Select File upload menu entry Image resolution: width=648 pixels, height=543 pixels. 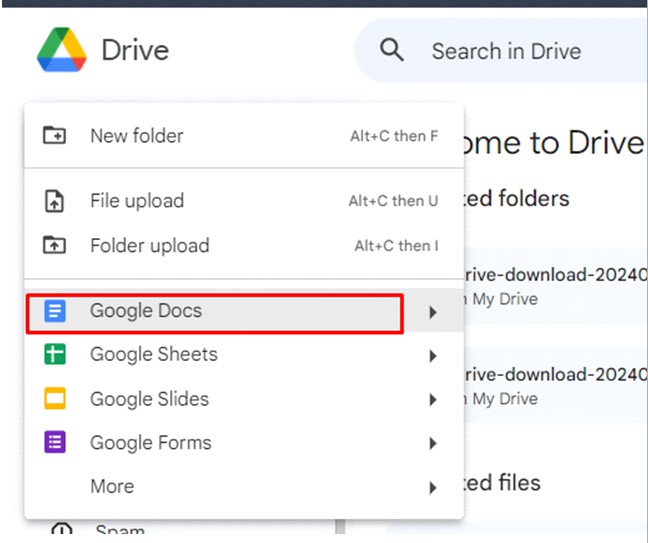[x=244, y=201]
